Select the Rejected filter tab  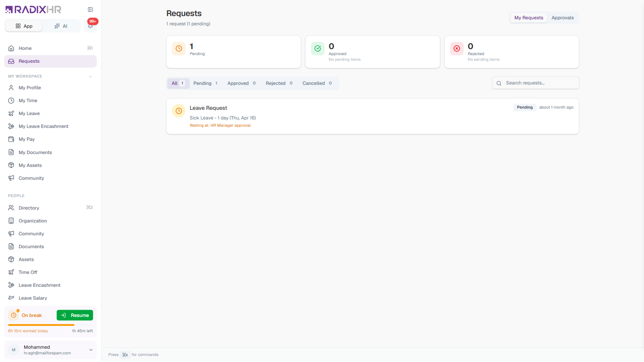pyautogui.click(x=279, y=83)
